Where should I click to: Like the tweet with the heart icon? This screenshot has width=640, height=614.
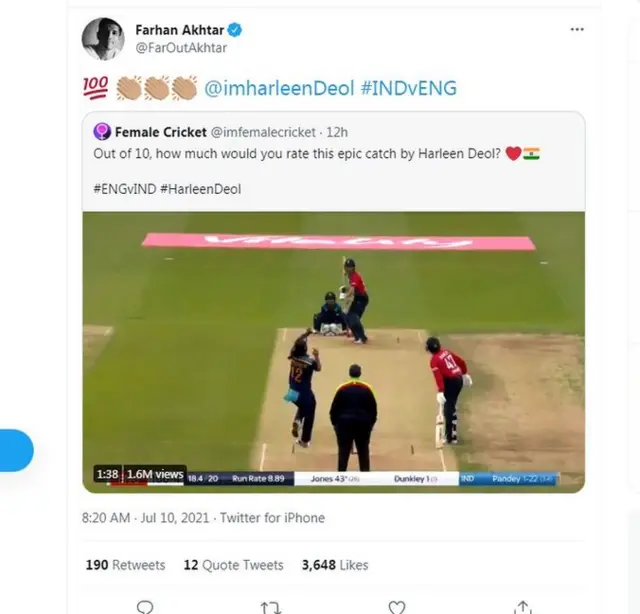397,606
